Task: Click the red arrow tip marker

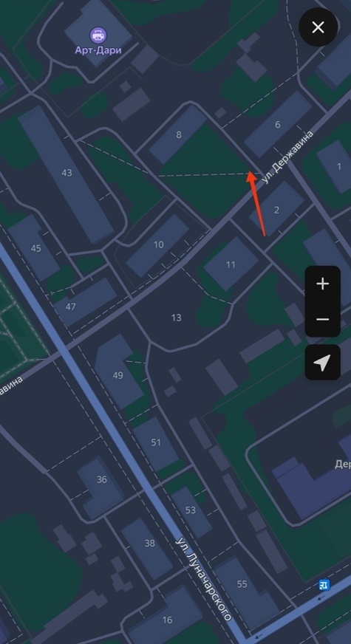Action: pos(251,174)
